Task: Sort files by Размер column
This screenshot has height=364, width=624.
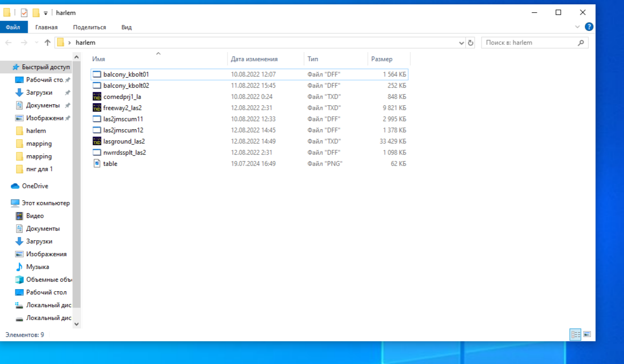Action: (x=382, y=59)
